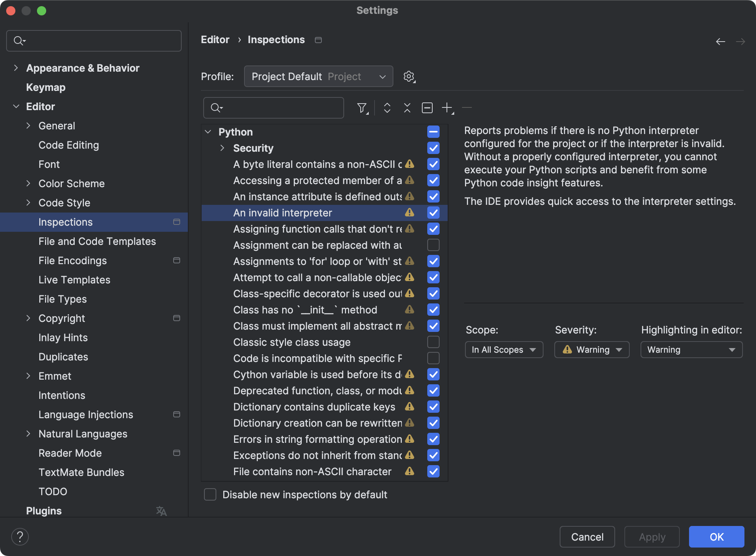Image resolution: width=756 pixels, height=556 pixels.
Task: Expand the Security inspections group
Action: pyautogui.click(x=222, y=148)
